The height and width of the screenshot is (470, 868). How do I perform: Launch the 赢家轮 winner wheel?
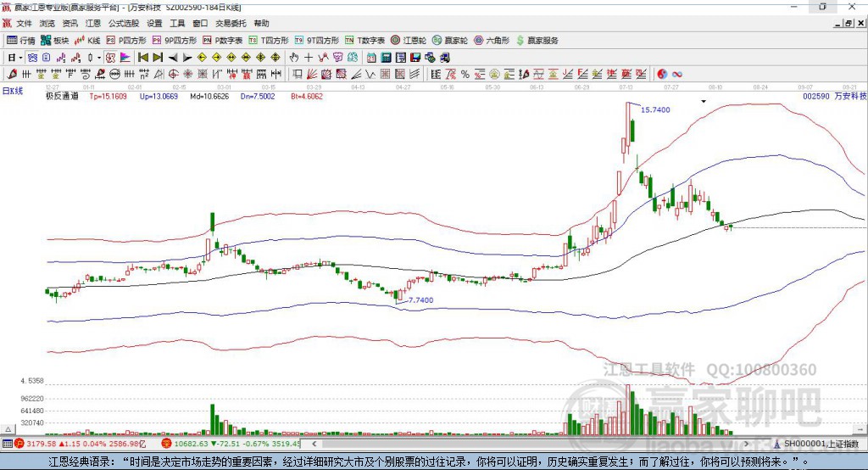point(450,41)
